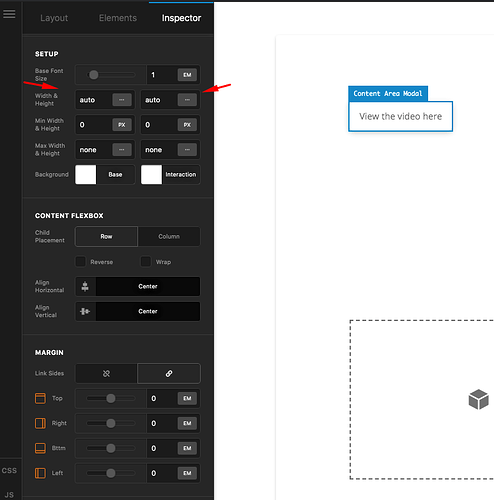
Task: Select the unlink margin sides icon
Action: pyautogui.click(x=106, y=373)
